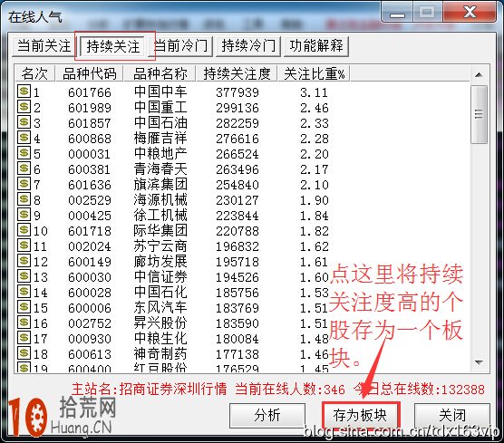This screenshot has height=443, width=504.
Task: Open the 持续冷门 tab
Action: 248,46
